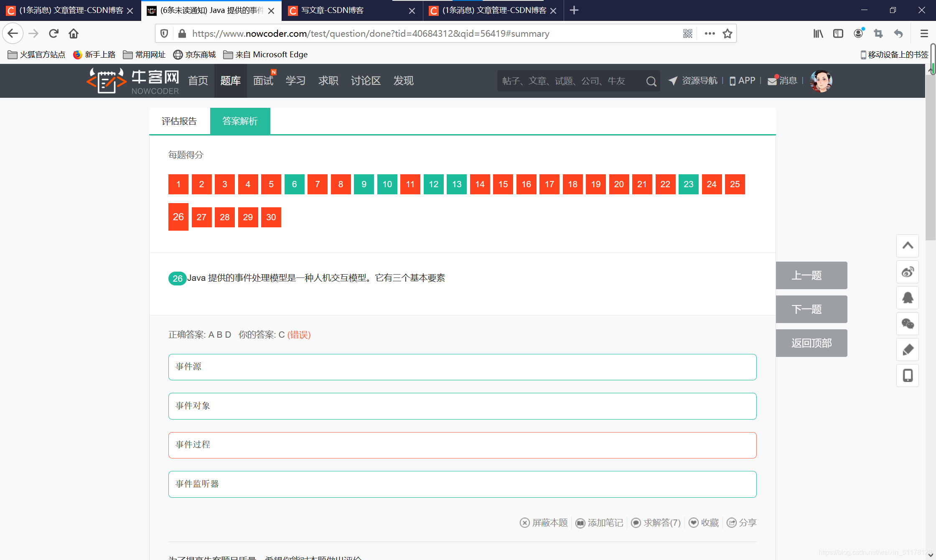The image size is (936, 560).
Task: Click the 返回顶部 button
Action: (x=811, y=343)
